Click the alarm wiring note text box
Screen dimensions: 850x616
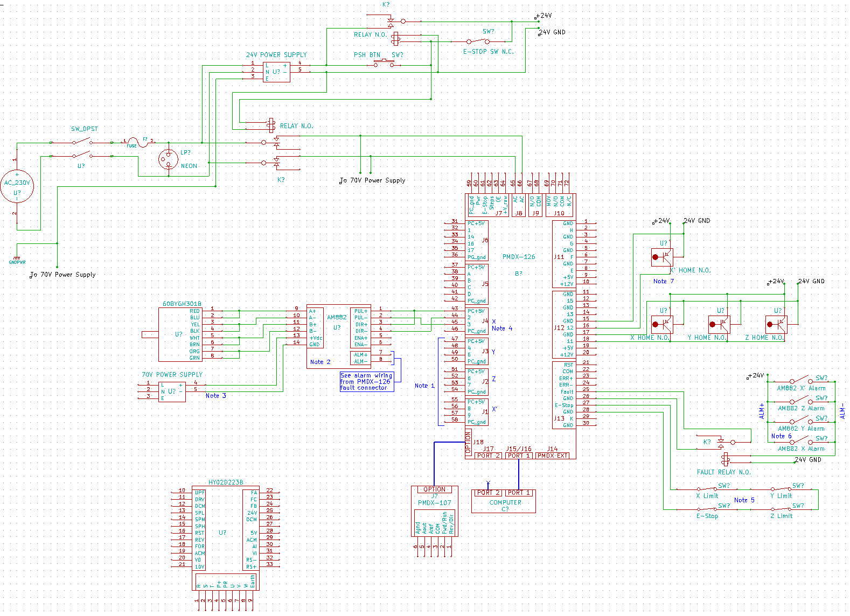tap(366, 381)
